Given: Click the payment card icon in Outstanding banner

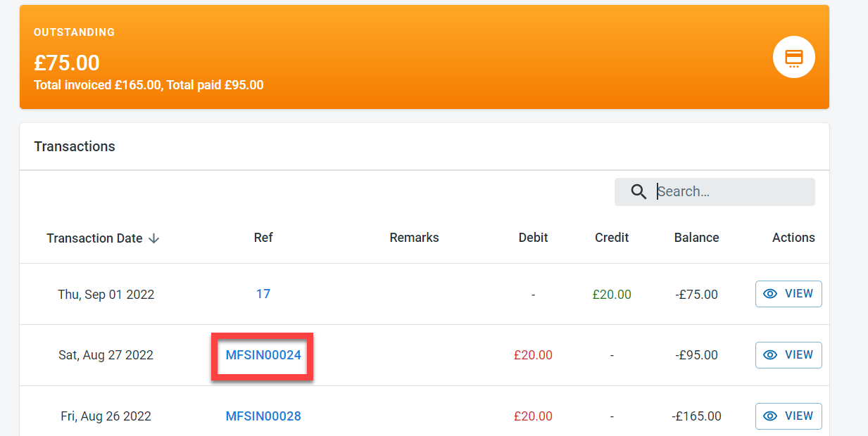Looking at the screenshot, I should (x=793, y=57).
